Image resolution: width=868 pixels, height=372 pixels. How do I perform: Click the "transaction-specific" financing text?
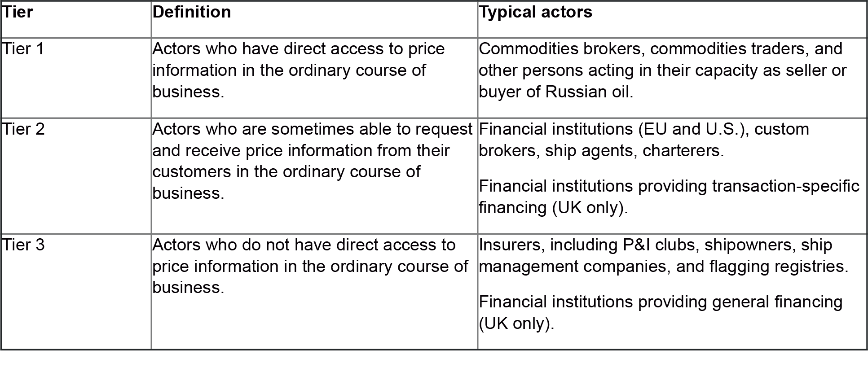(x=785, y=186)
